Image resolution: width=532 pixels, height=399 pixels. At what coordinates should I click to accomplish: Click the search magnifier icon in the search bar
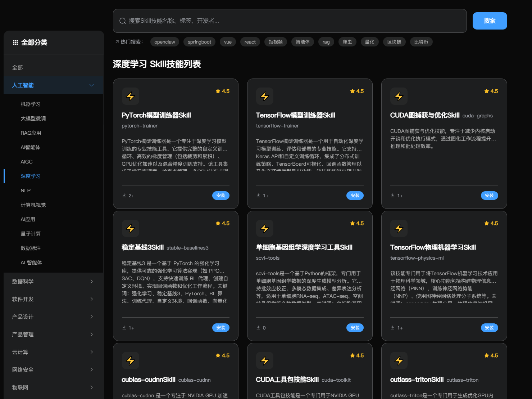point(122,21)
